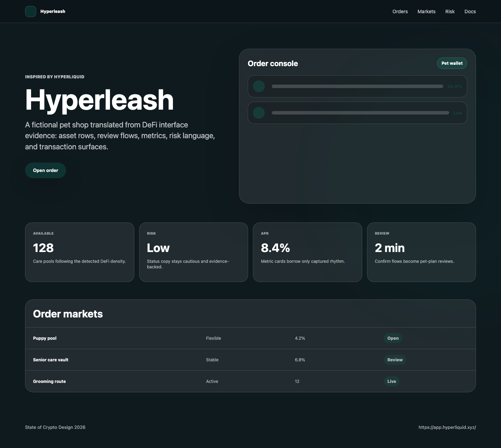Click the 24.8% value in the order console
501x448 pixels.
click(455, 86)
